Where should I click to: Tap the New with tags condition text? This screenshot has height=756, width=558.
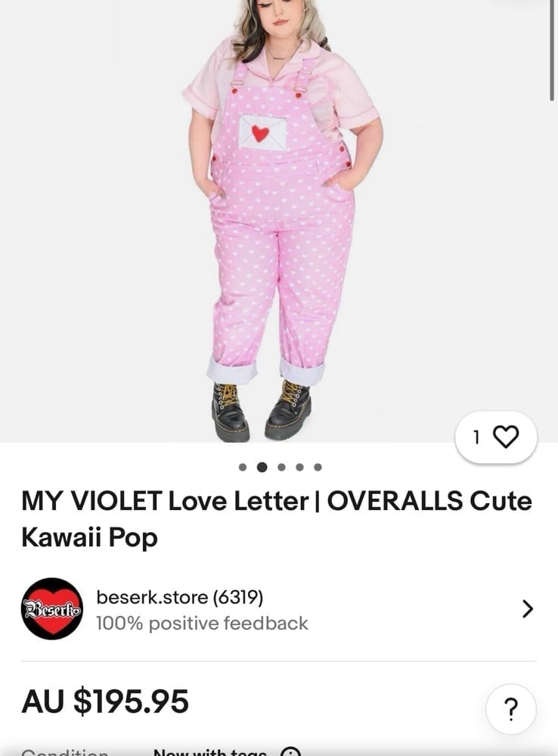(x=210, y=752)
